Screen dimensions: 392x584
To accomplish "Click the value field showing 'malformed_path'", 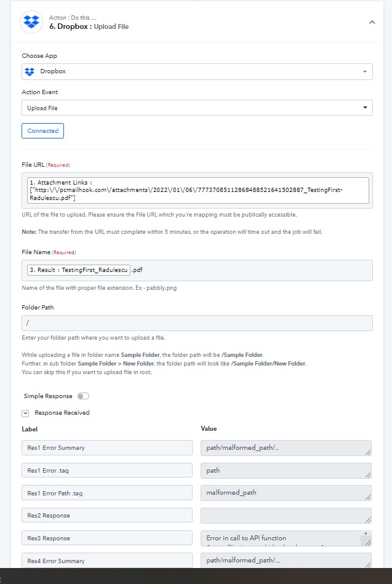I will pos(286,493).
